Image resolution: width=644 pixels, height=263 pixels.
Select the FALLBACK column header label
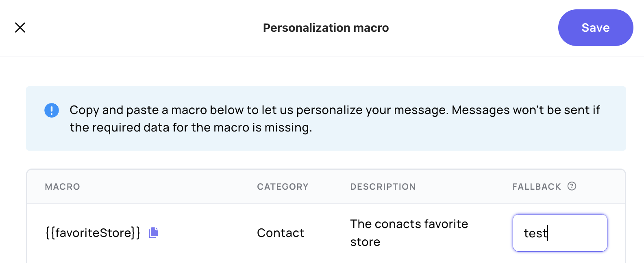pos(537,186)
